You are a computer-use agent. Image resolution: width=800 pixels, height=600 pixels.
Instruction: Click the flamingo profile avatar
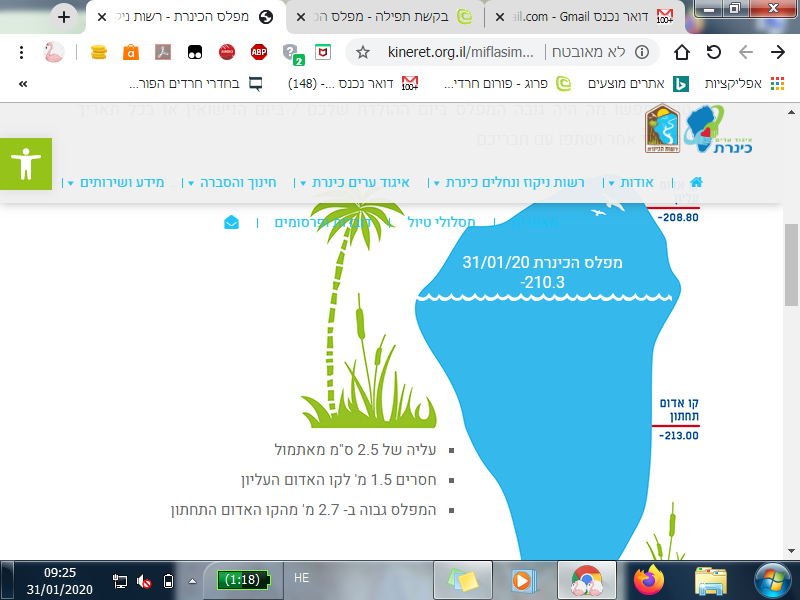[x=54, y=52]
